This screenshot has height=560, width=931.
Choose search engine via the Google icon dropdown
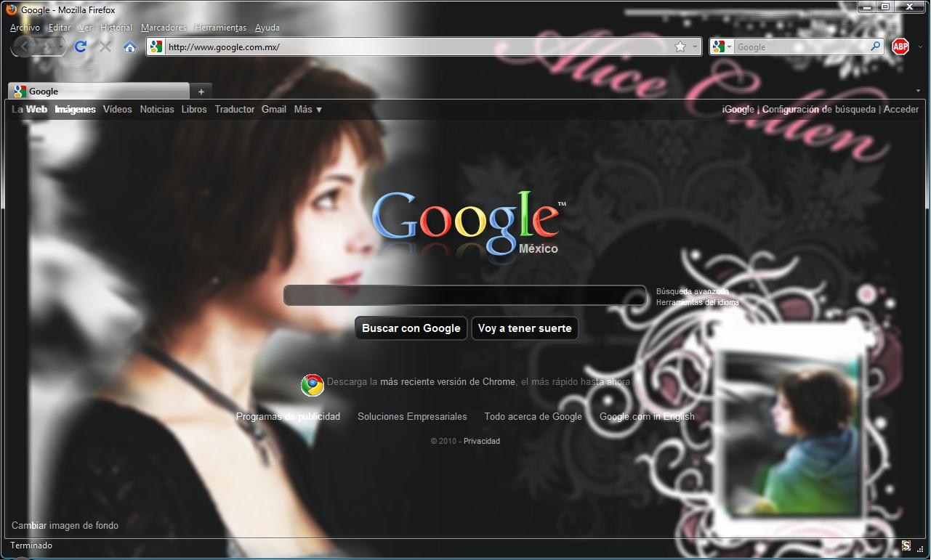(x=722, y=47)
